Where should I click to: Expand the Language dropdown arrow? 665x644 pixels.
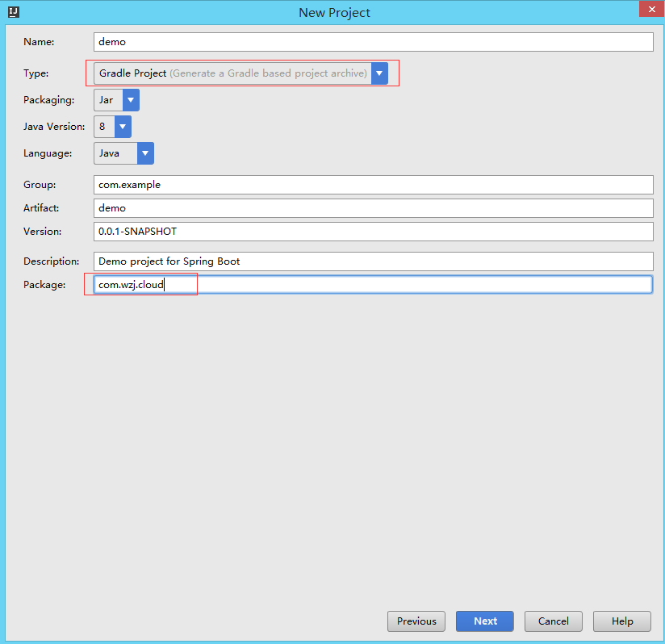point(145,153)
